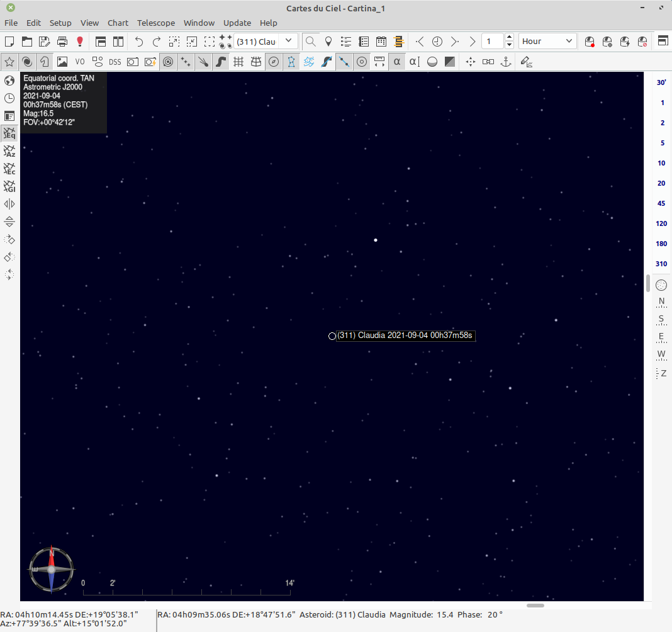Advance one time step forward
The height and width of the screenshot is (632, 672).
click(x=455, y=42)
